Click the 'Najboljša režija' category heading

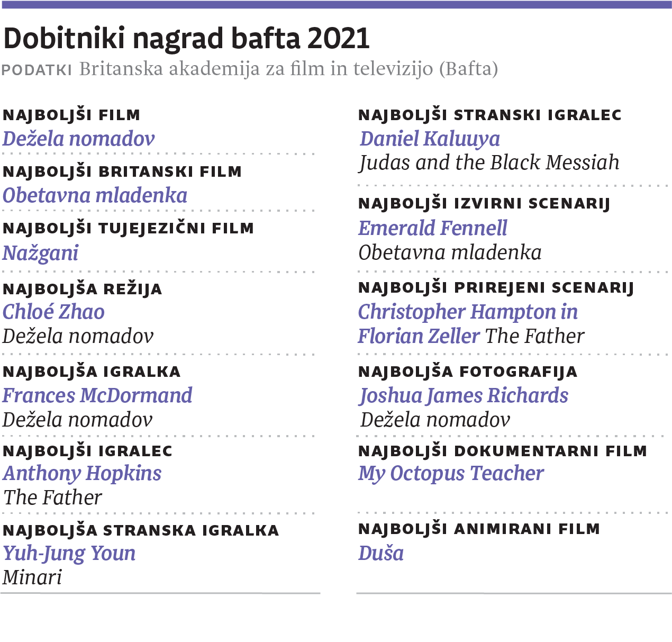pyautogui.click(x=82, y=289)
